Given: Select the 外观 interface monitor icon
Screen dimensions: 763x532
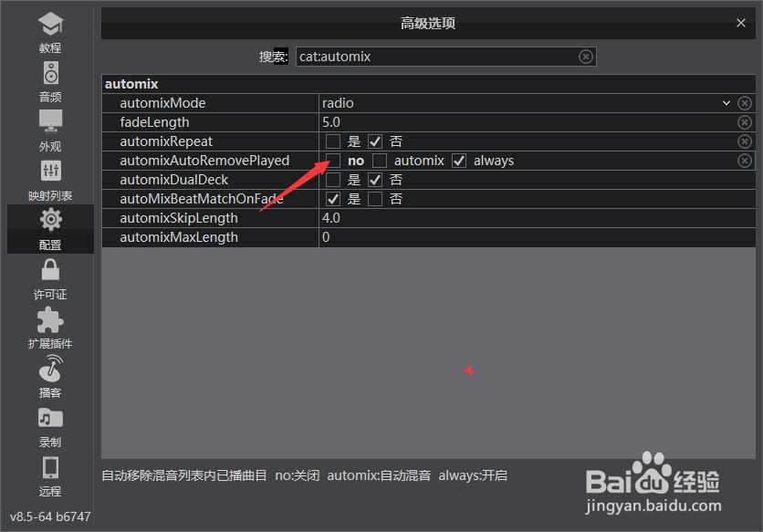Looking at the screenshot, I should click(x=50, y=121).
